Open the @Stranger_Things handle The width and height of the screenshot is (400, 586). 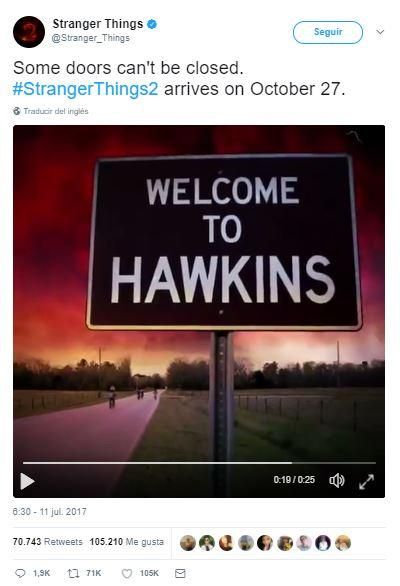coord(90,38)
